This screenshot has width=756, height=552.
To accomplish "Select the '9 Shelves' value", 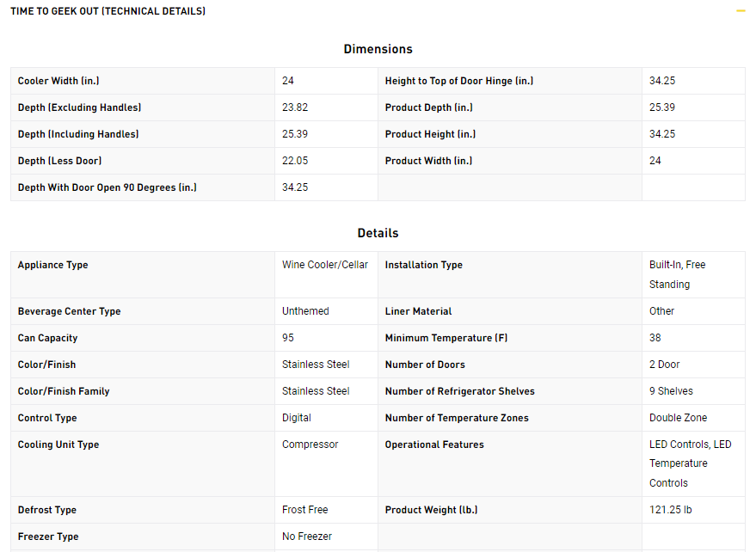I will click(671, 391).
